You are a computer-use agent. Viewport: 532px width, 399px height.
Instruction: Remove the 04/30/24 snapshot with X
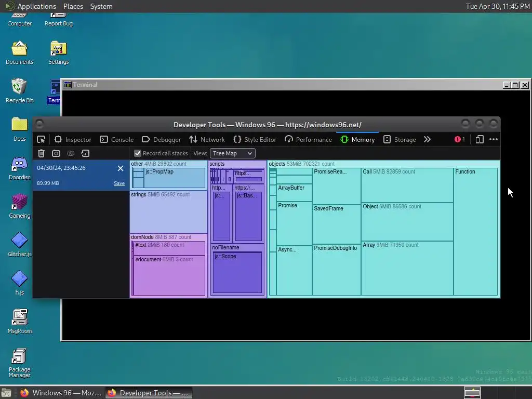coord(121,168)
